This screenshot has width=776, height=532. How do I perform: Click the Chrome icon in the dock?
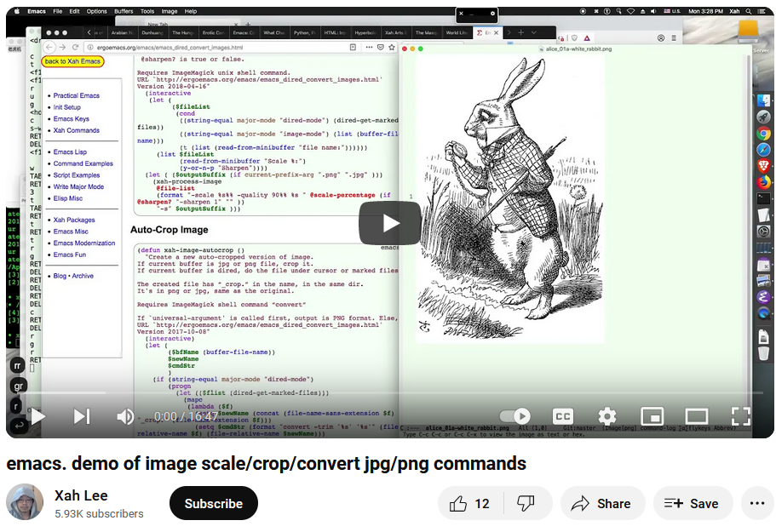point(763,134)
